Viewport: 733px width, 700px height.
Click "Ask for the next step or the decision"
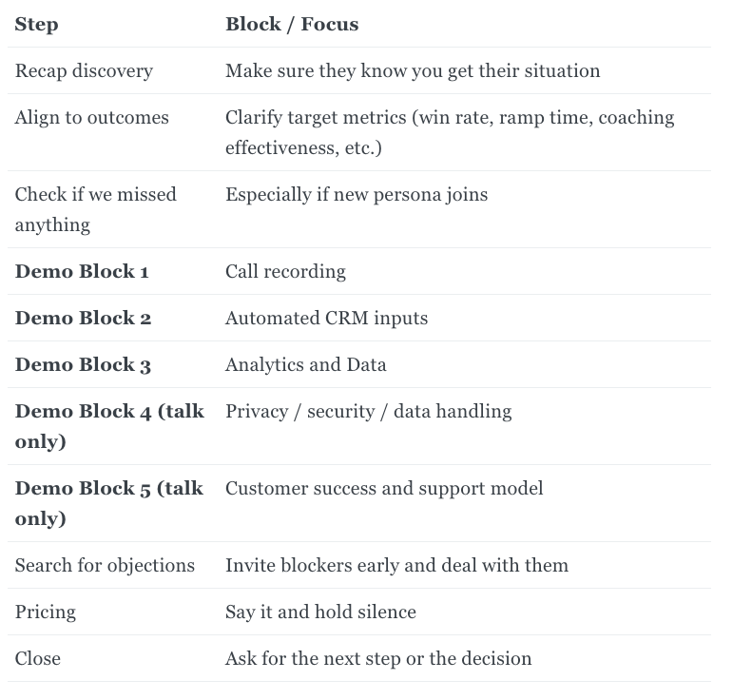[x=378, y=659]
